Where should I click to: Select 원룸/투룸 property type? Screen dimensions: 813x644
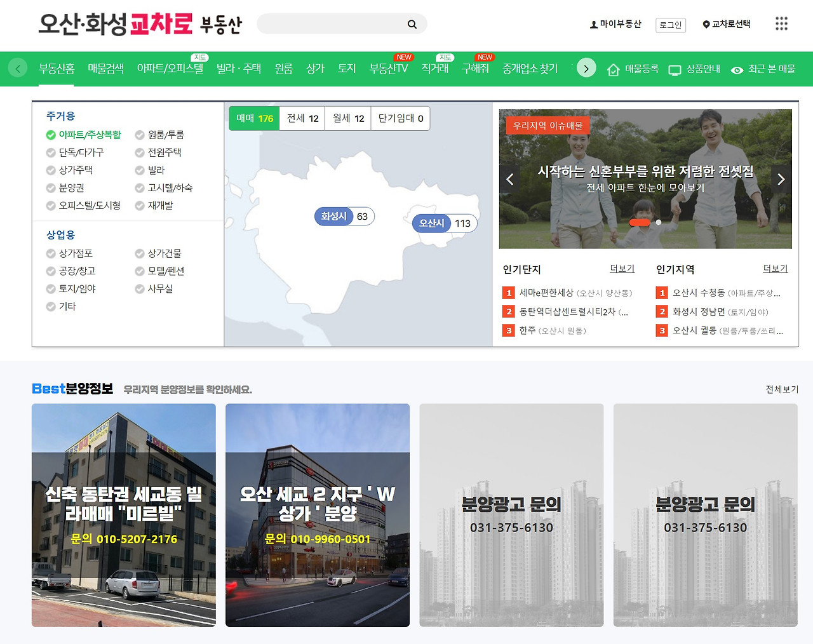(159, 135)
